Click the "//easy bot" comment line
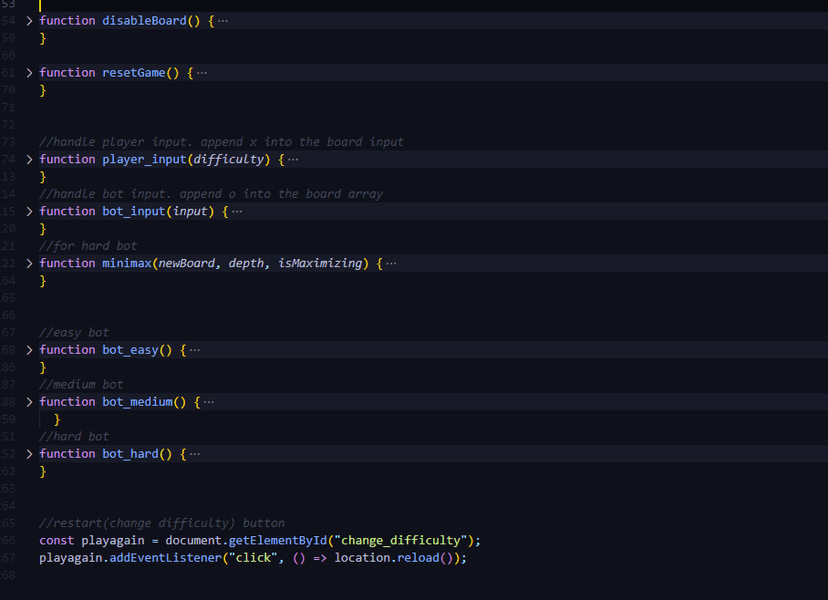The width and height of the screenshot is (828, 600). 74,333
